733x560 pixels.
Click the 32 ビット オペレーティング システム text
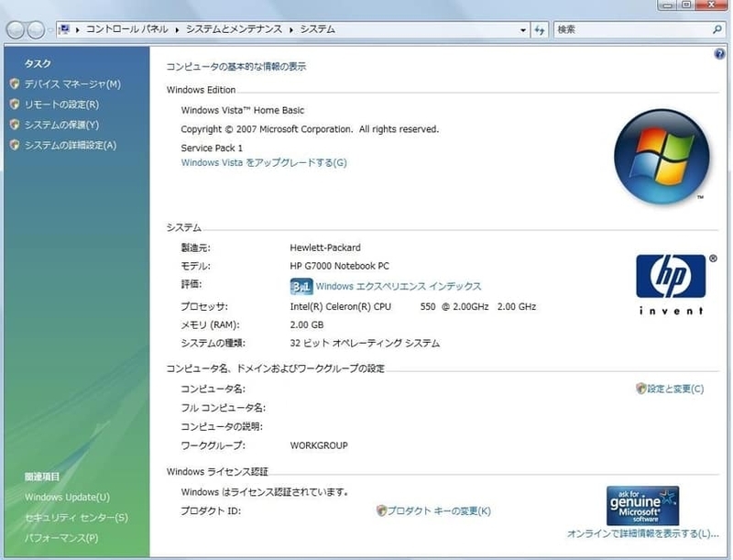tap(365, 343)
